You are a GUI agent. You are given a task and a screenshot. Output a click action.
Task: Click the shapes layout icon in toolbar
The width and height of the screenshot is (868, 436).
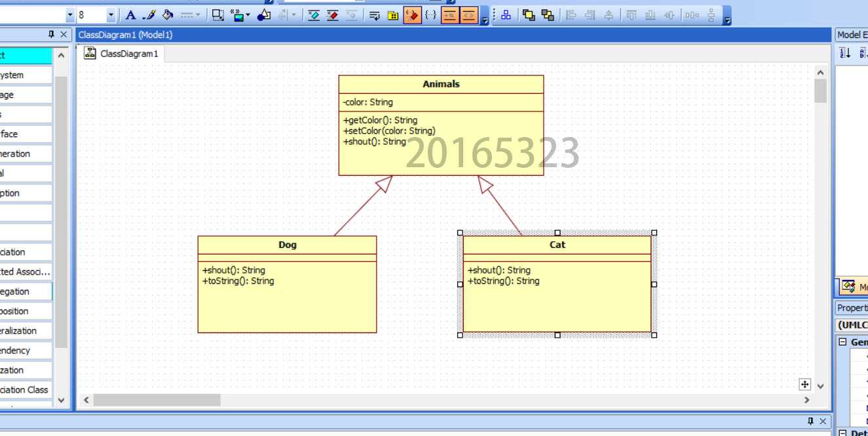pyautogui.click(x=264, y=15)
